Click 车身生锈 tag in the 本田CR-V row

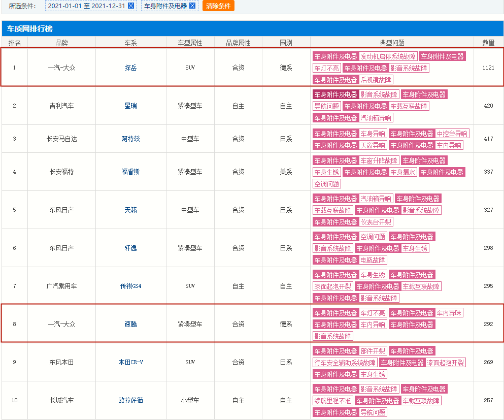373,374
